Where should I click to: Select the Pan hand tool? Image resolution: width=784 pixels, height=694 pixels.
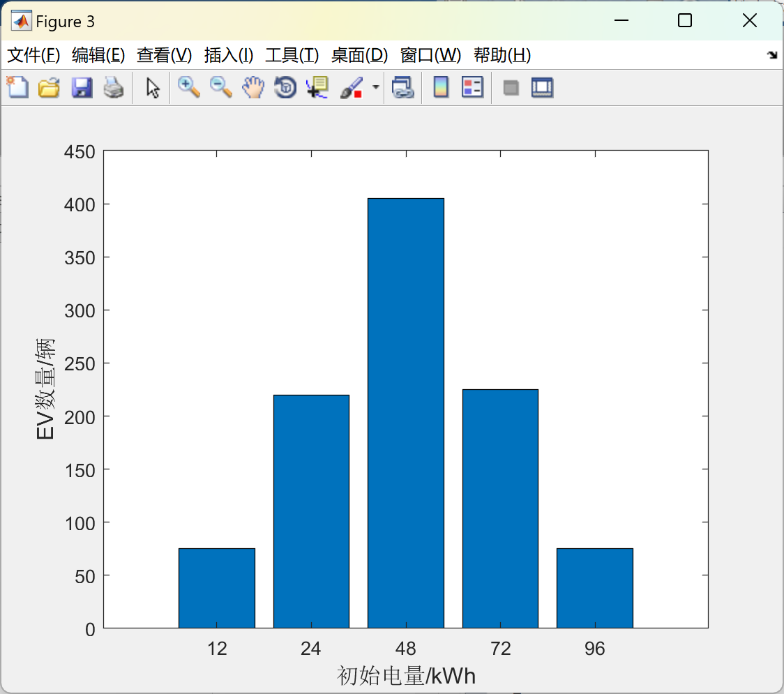coord(253,87)
